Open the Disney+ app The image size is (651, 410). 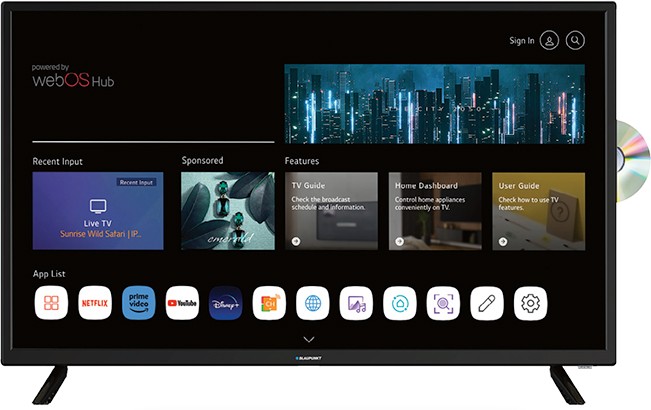(x=225, y=303)
